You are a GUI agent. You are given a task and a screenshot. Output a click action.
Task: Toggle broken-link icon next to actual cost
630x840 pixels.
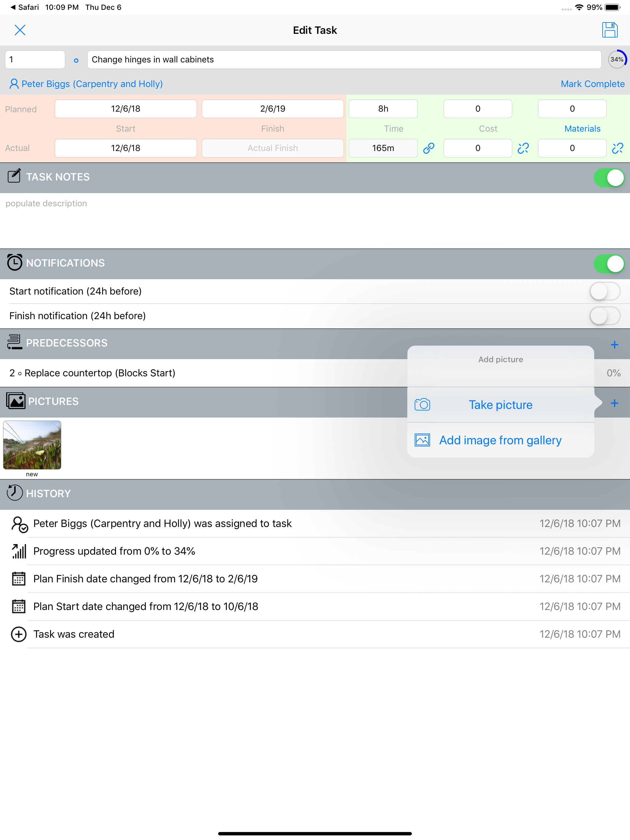tap(523, 148)
